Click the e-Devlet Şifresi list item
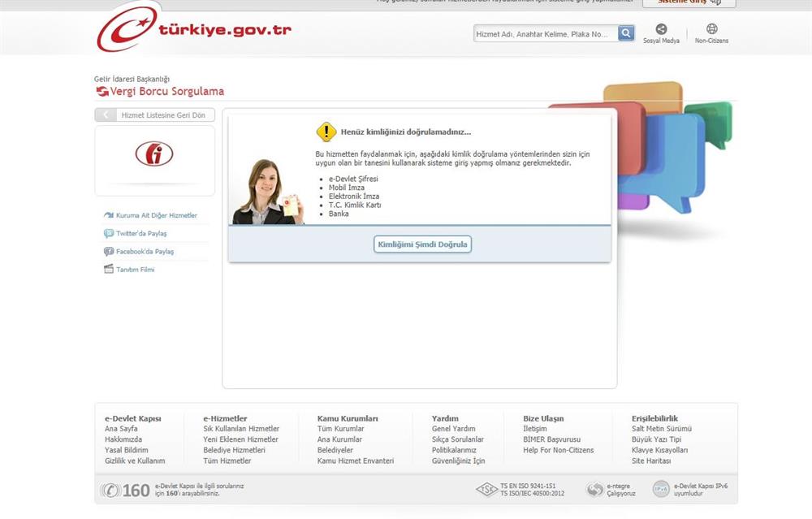 (x=353, y=179)
